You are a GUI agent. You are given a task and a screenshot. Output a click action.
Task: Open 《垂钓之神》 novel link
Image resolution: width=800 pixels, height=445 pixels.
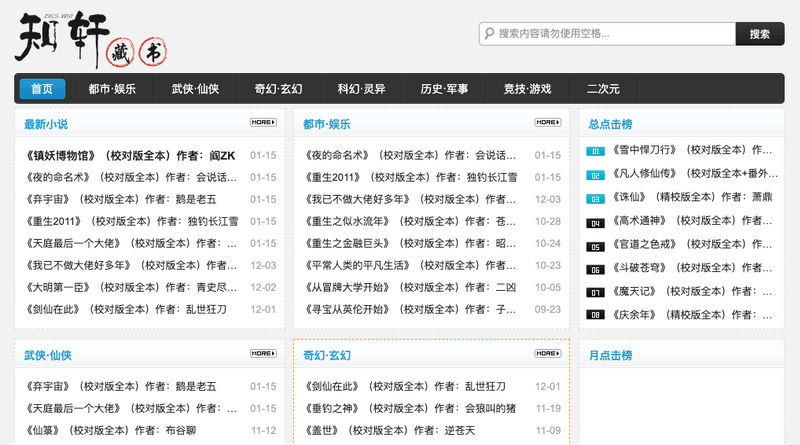(410, 408)
